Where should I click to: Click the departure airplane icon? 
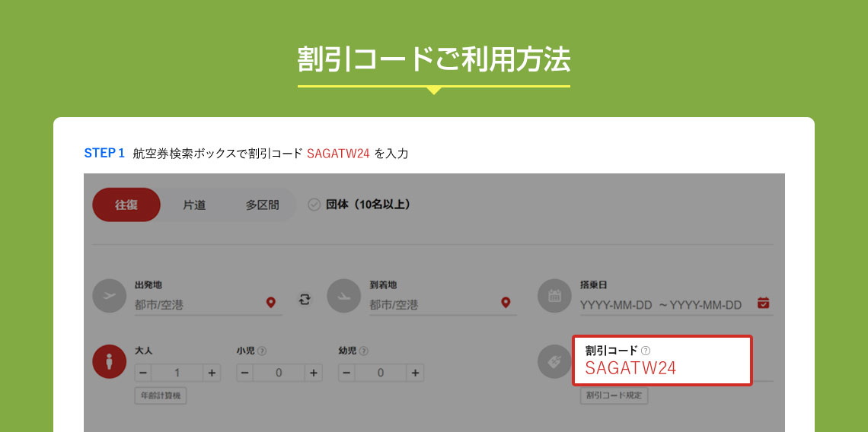110,295
